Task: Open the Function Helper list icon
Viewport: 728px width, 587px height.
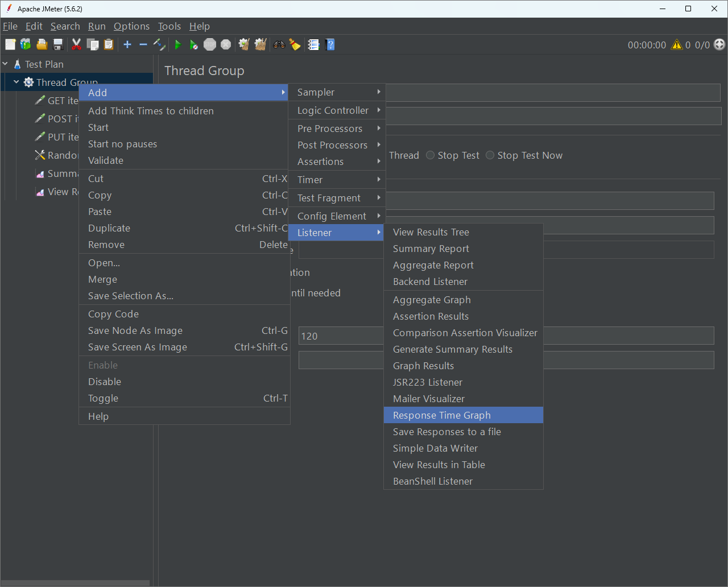Action: click(313, 44)
